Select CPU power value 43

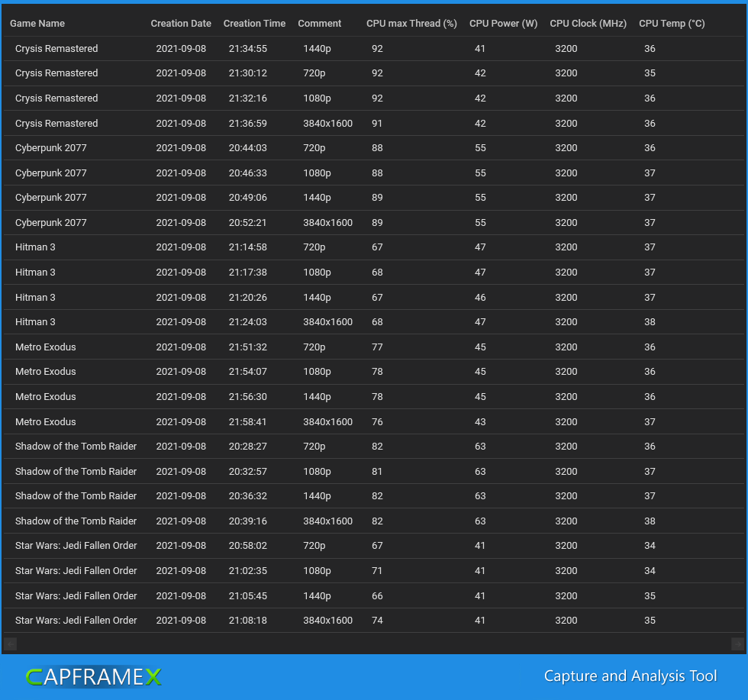[480, 422]
